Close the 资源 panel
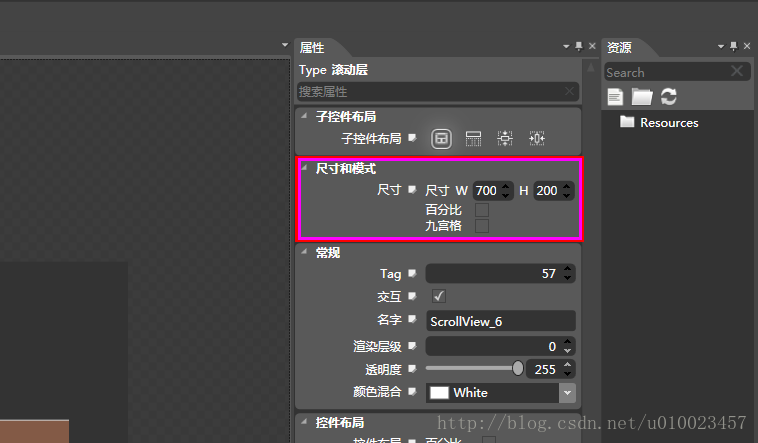The height and width of the screenshot is (443, 758). tap(747, 46)
